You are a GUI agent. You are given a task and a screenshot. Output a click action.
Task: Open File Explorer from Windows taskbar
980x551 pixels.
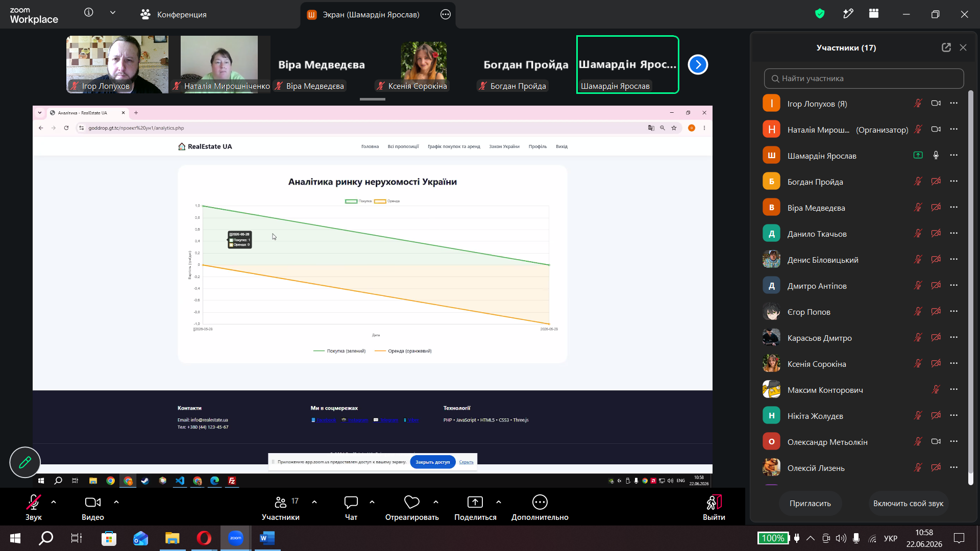pyautogui.click(x=172, y=538)
